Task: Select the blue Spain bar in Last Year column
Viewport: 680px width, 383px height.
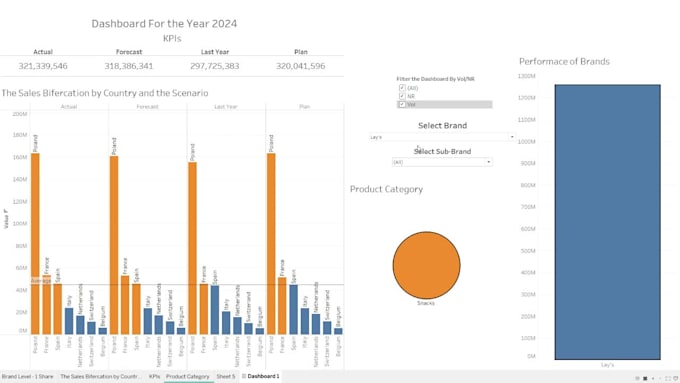Action: tap(215, 310)
